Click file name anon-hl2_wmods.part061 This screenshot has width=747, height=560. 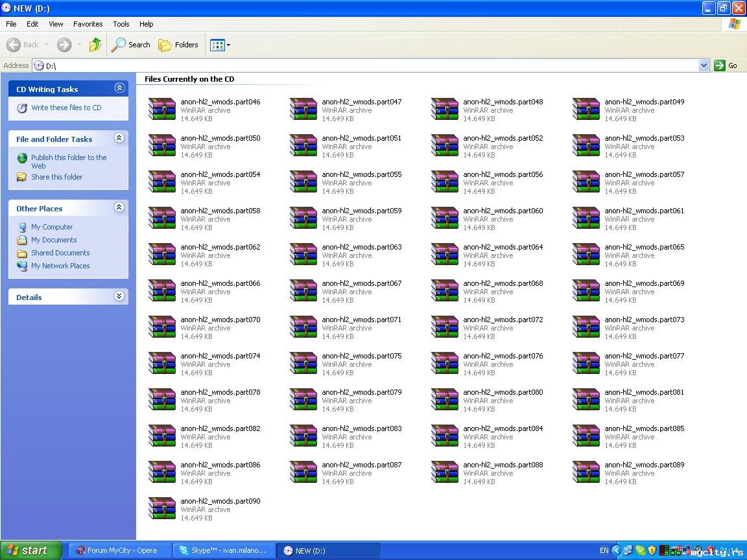pyautogui.click(x=644, y=211)
